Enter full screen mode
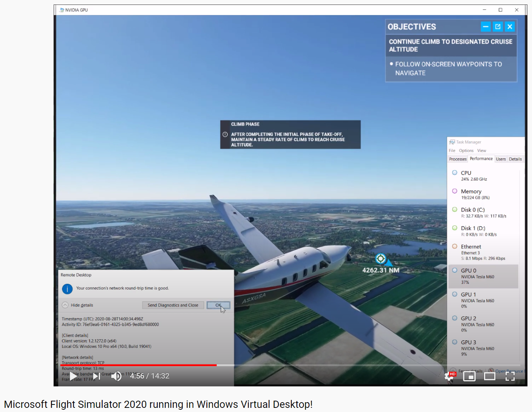The height and width of the screenshot is (412, 532). 510,376
